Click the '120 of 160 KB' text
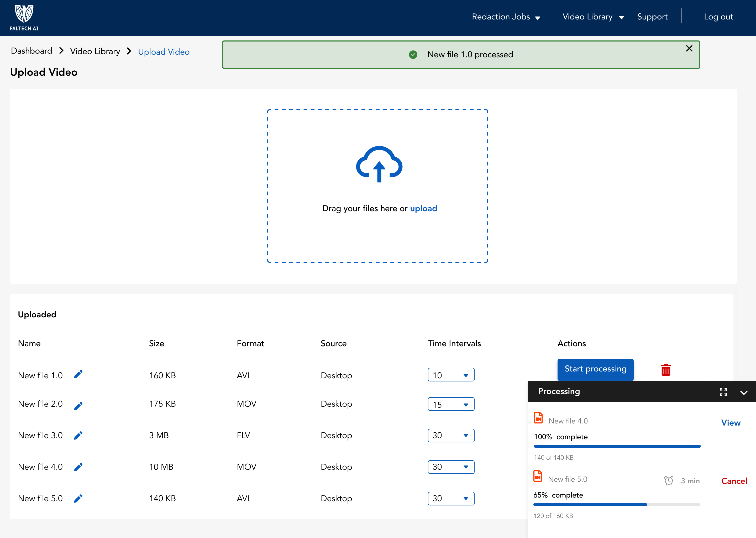The width and height of the screenshot is (756, 538). pos(553,516)
